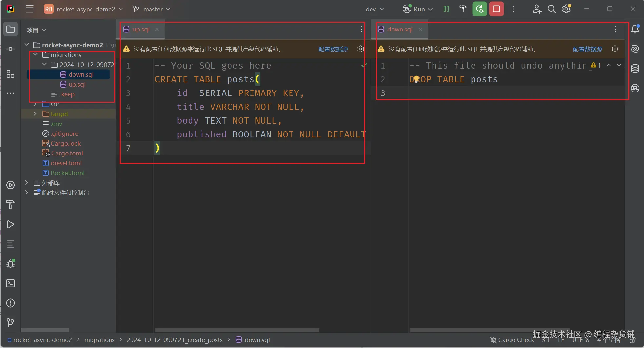Open the Run configuration dropdown
This screenshot has width=644, height=348.
point(417,9)
